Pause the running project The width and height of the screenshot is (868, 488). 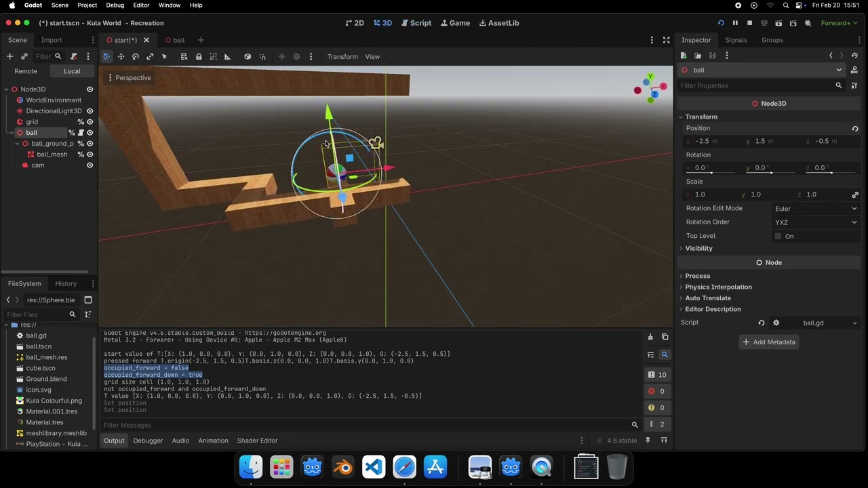tap(735, 23)
